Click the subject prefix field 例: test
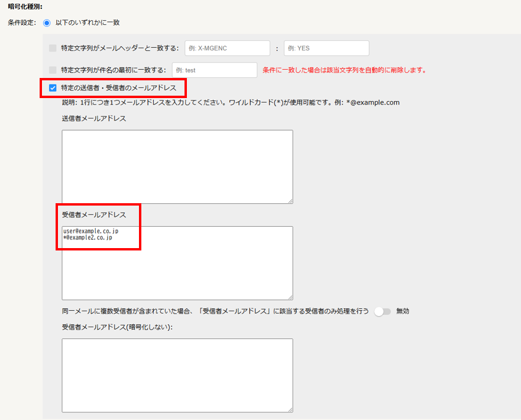Screen dimensions: 521x420 pyautogui.click(x=214, y=70)
